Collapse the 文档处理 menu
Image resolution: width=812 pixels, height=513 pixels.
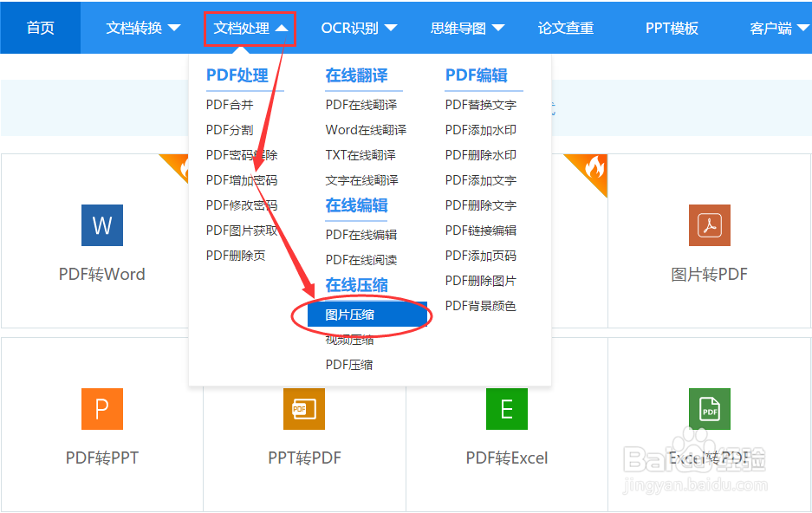(x=250, y=27)
